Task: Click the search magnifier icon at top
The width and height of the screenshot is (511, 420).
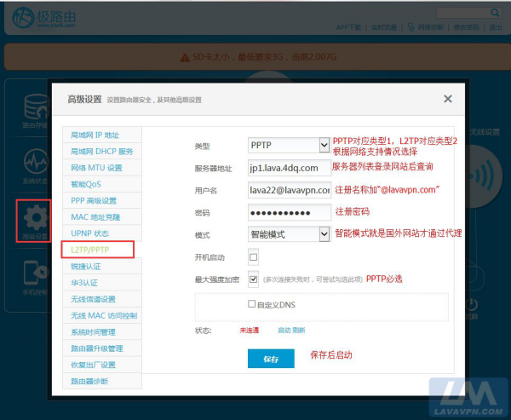Action: pos(495,13)
